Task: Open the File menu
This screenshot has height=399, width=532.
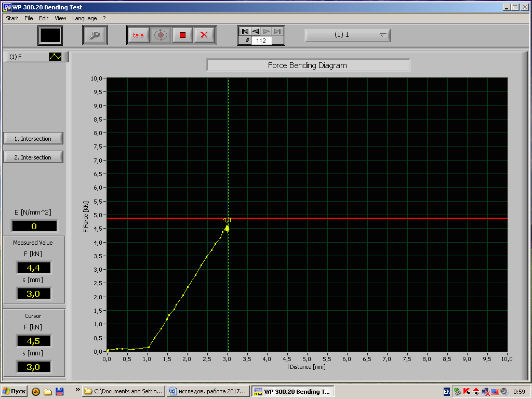Action: pyautogui.click(x=29, y=18)
